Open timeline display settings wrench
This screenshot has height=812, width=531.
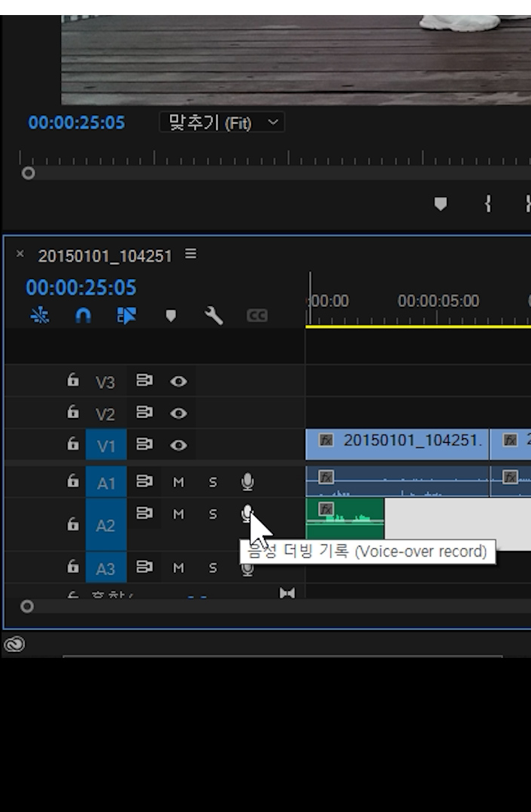pos(214,315)
